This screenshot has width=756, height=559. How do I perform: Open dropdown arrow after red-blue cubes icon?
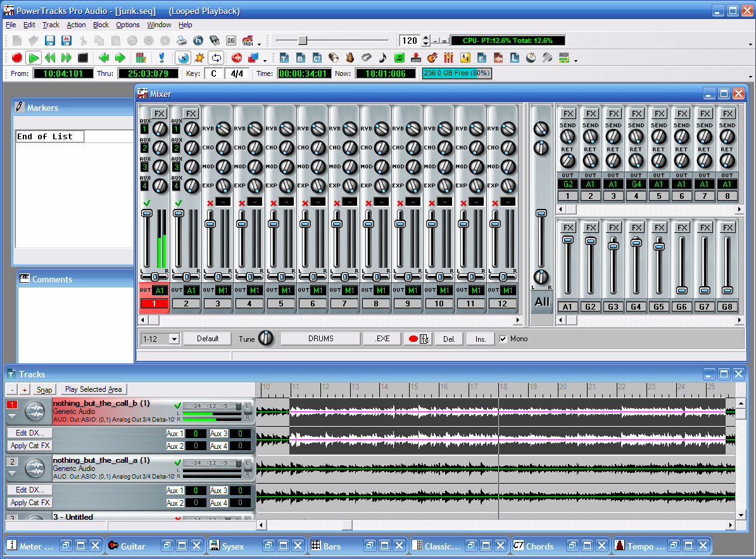[265, 61]
